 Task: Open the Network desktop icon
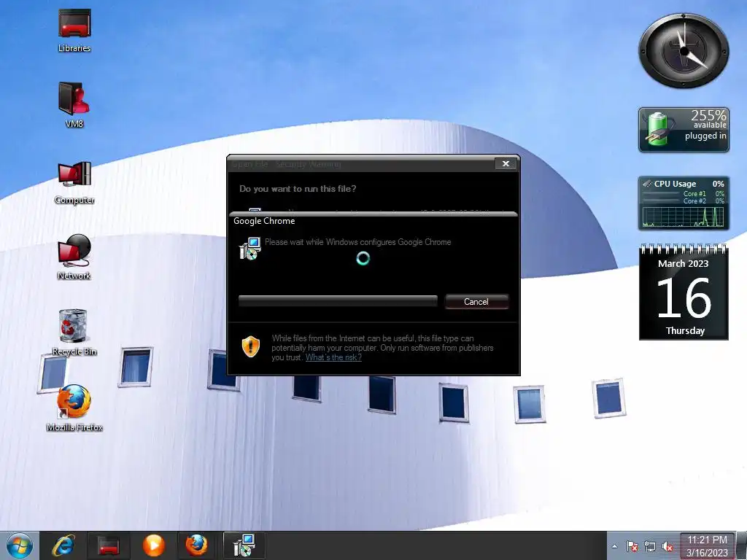(74, 257)
